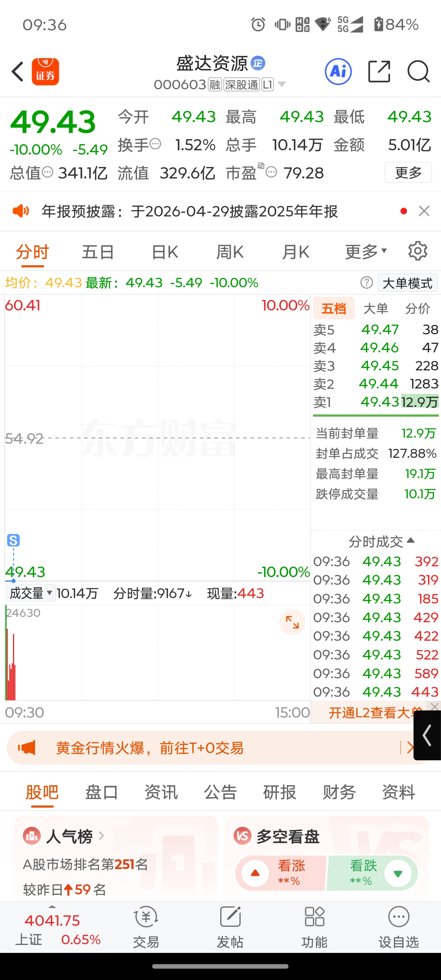Open the search magnifier icon

click(x=419, y=72)
